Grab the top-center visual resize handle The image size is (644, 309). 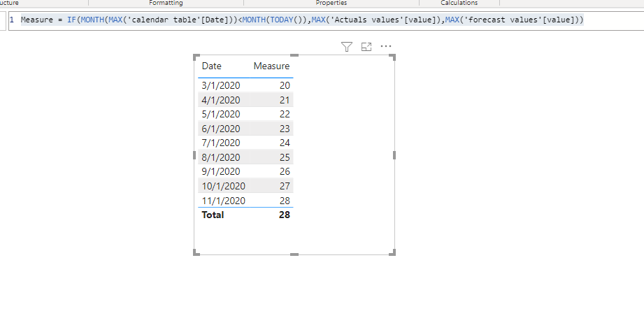(294, 55)
